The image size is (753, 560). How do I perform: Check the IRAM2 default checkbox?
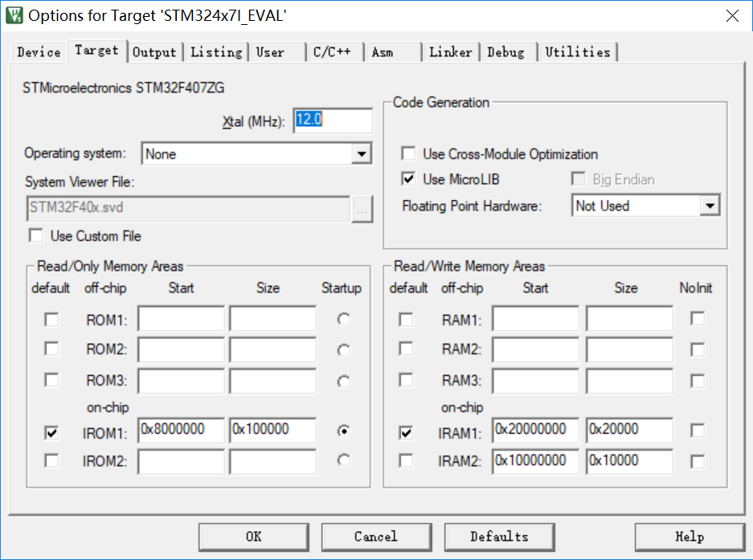pos(407,460)
